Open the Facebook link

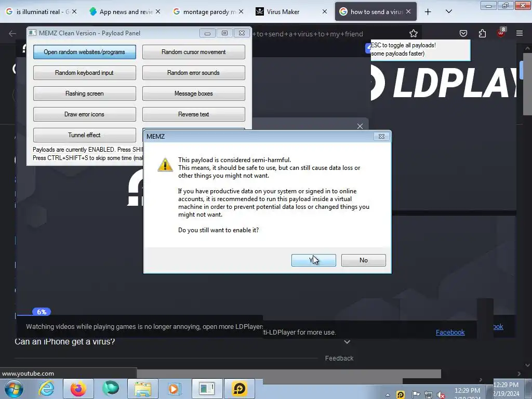click(450, 332)
